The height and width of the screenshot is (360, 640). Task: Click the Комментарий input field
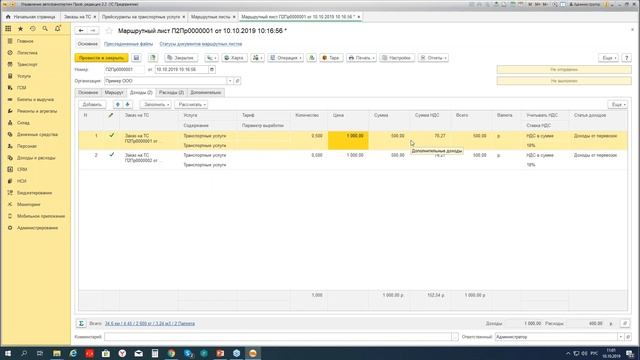[x=278, y=337]
